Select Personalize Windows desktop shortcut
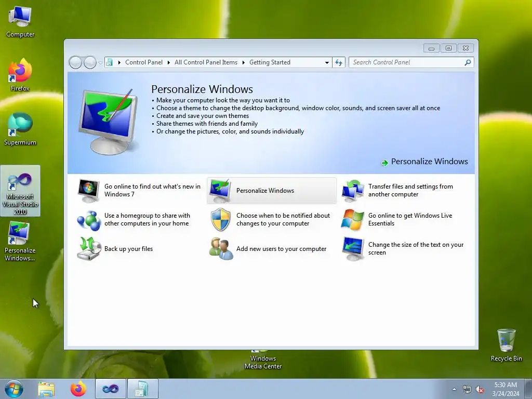The image size is (532, 399). click(x=20, y=241)
